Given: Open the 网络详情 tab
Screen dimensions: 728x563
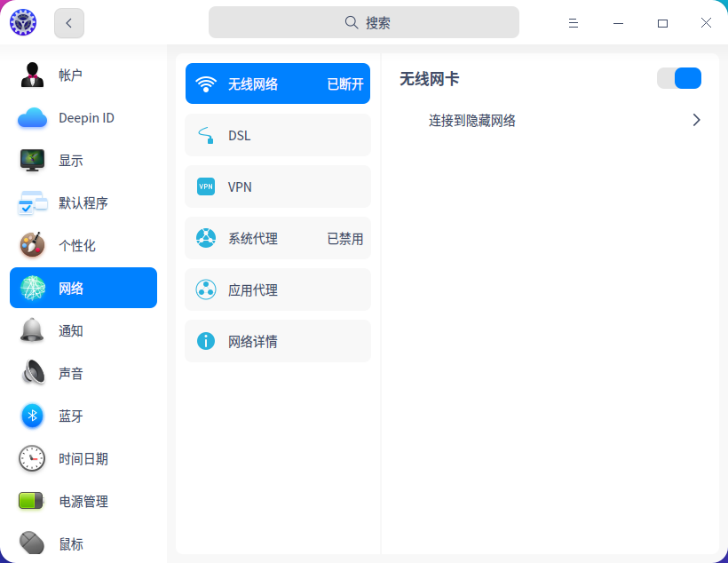Looking at the screenshot, I should point(278,341).
